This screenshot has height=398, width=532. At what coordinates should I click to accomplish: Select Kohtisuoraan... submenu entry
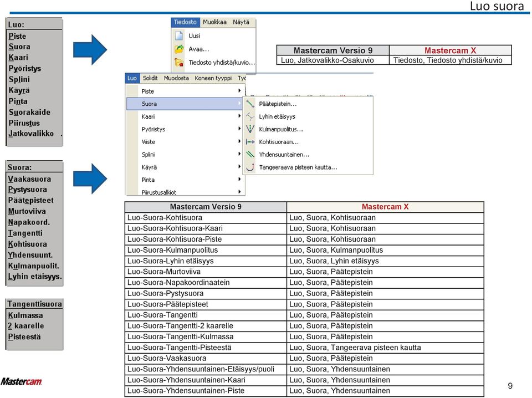[279, 142]
